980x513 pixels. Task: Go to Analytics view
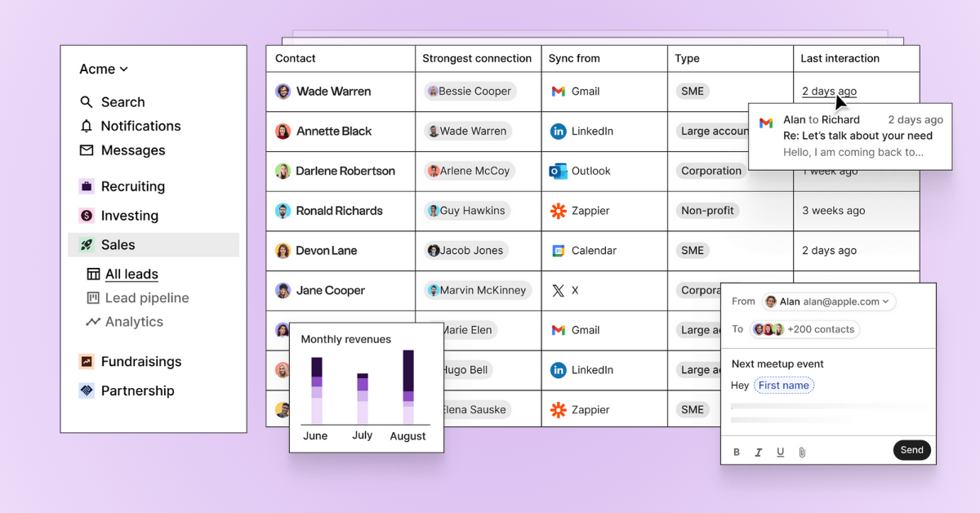point(134,322)
